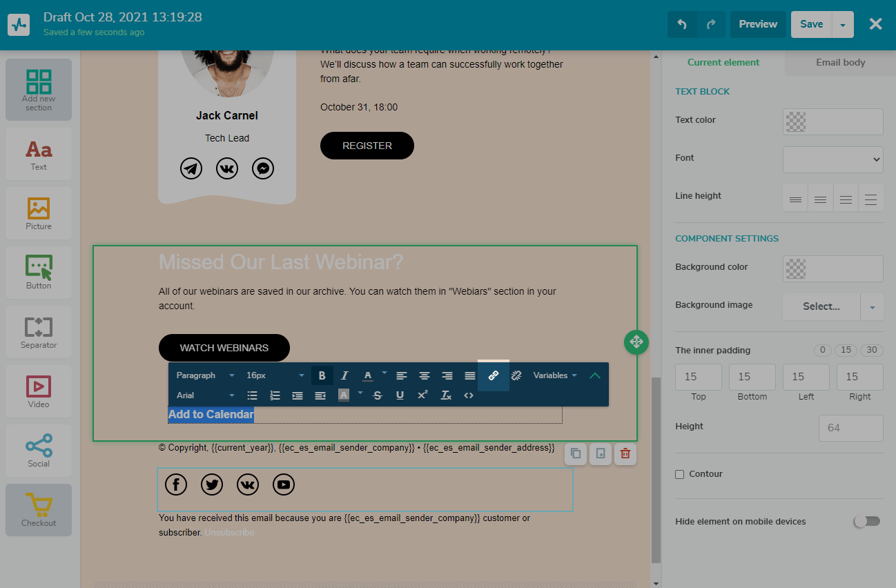Clear text formatting
Viewport: 896px width, 588px height.
(446, 395)
